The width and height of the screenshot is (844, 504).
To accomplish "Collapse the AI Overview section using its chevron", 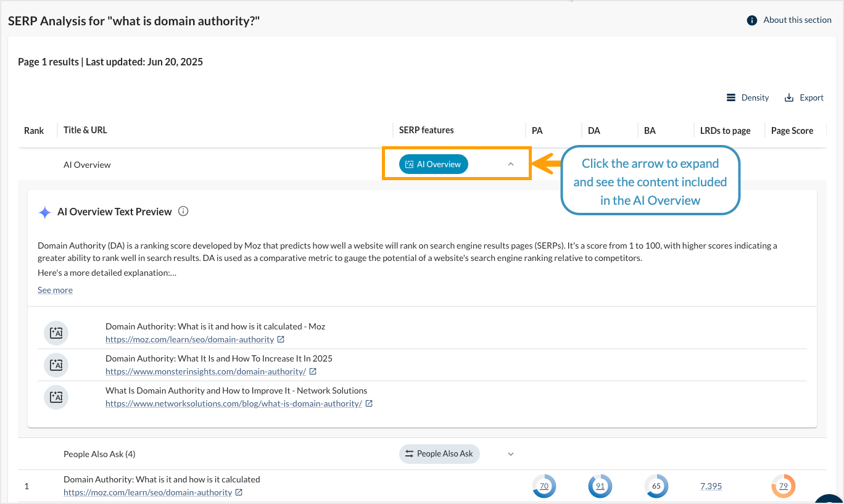I will tap(510, 164).
